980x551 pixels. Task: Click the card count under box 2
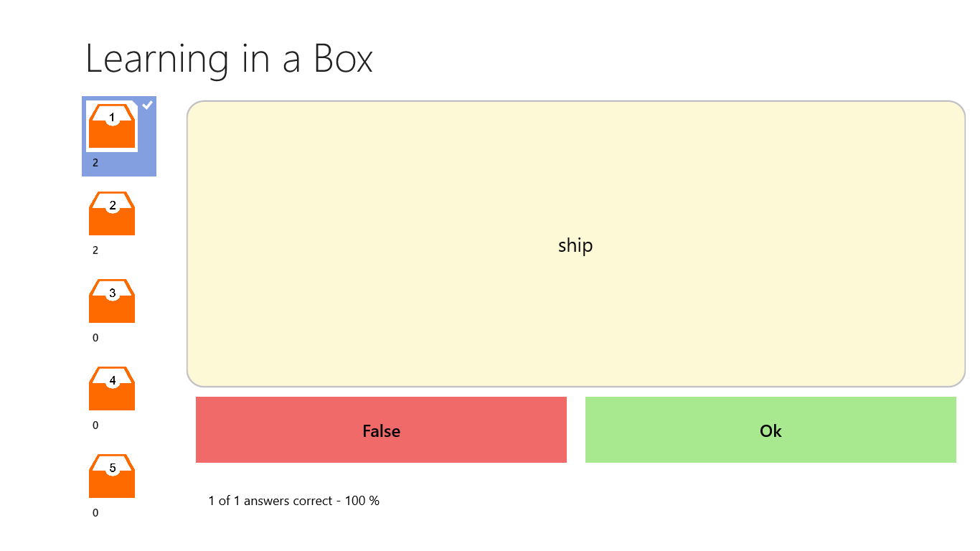pos(95,250)
